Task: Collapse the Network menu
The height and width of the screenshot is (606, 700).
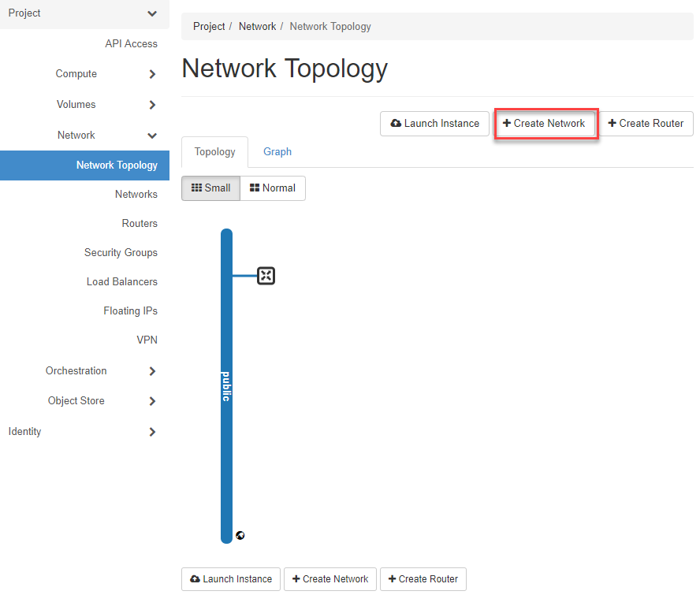Action: pos(152,136)
